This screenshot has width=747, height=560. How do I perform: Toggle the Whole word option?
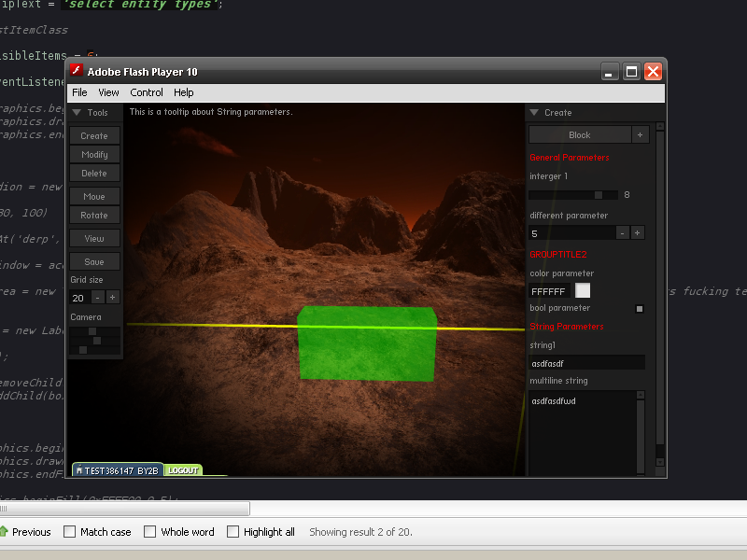tap(149, 531)
